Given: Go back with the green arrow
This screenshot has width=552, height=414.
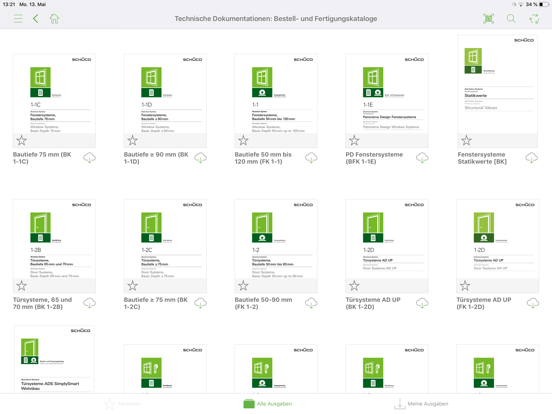Looking at the screenshot, I should 36,19.
